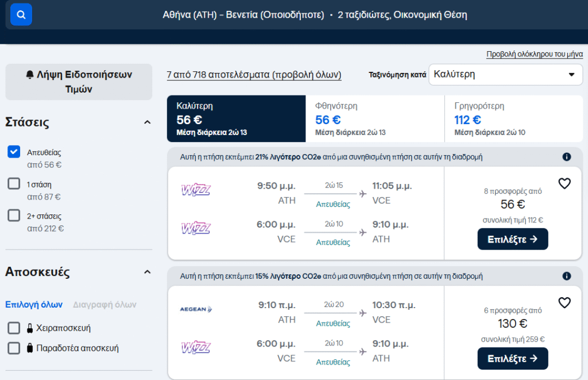Click the συνολική τιμή 259 € text
The height and width of the screenshot is (380, 588).
(x=513, y=339)
